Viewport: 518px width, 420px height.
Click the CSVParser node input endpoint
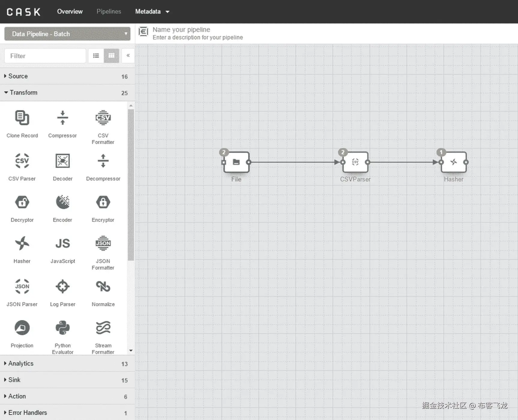343,162
